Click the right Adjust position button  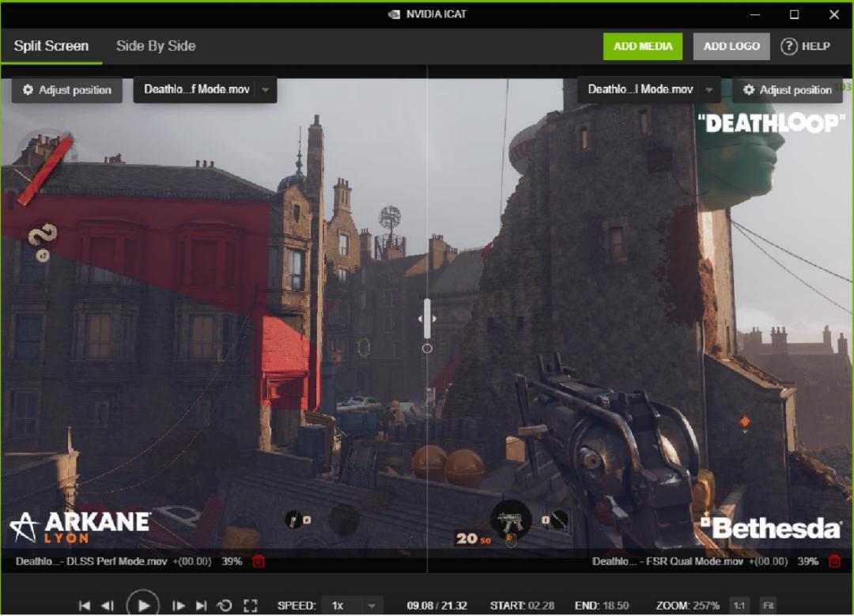pos(788,90)
